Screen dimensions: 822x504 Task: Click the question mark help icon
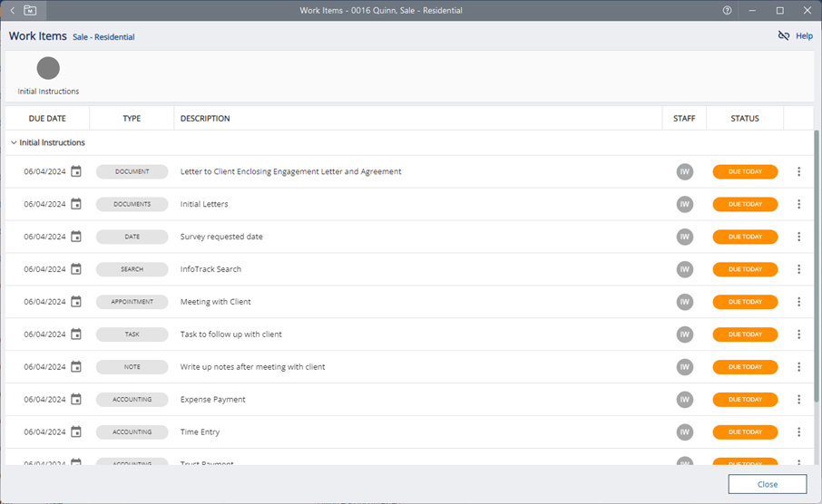(x=727, y=10)
